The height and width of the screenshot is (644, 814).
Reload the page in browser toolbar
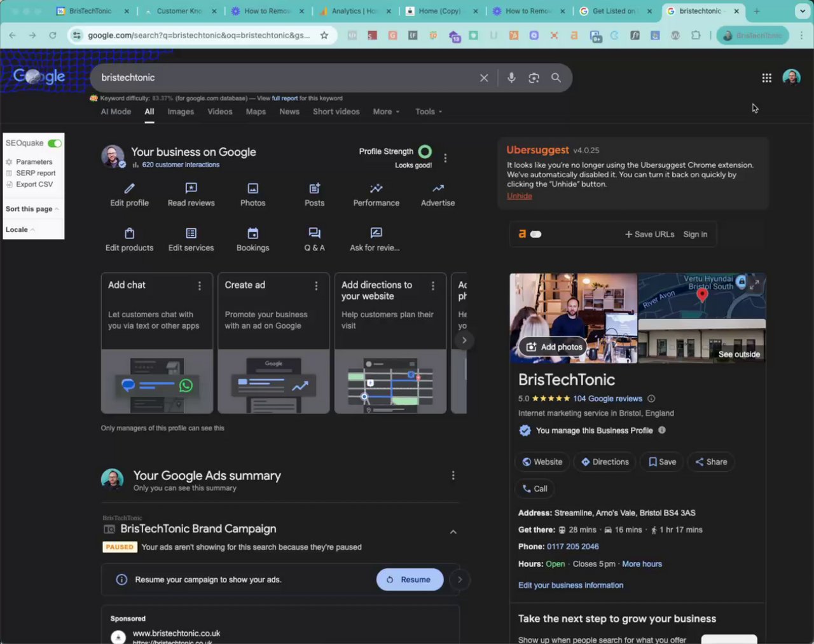53,36
